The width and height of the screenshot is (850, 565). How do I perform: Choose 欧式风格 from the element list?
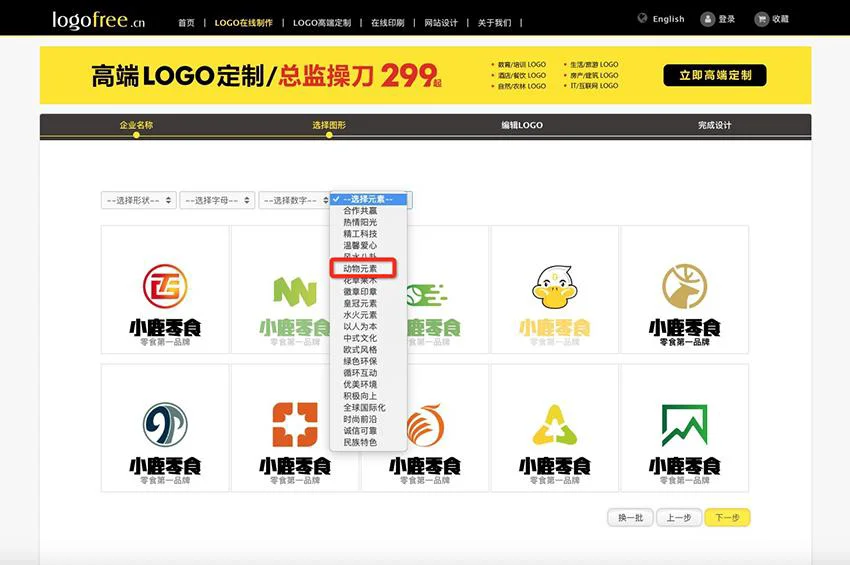point(369,350)
